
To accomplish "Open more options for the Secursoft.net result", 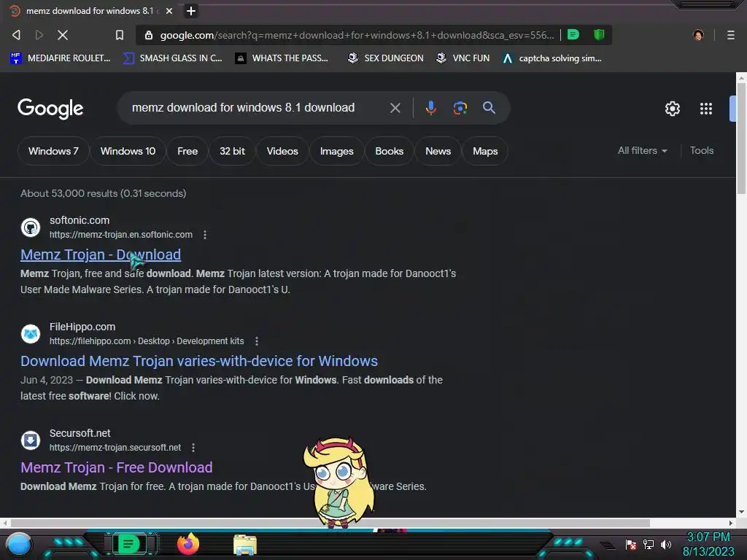I will pos(193,448).
